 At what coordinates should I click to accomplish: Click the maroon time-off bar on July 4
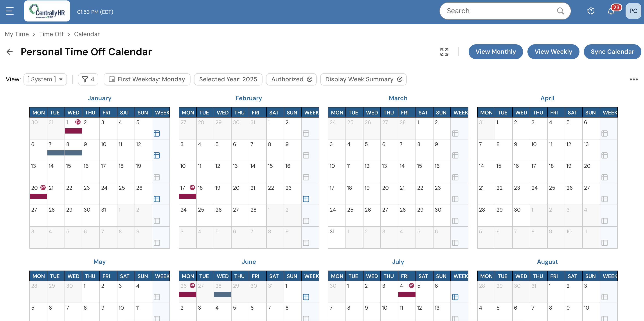pyautogui.click(x=407, y=294)
